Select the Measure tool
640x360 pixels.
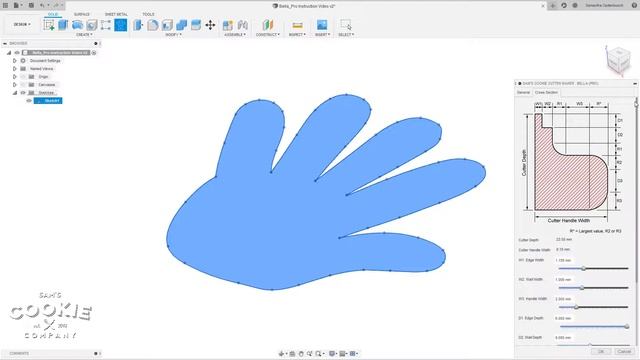click(x=298, y=25)
